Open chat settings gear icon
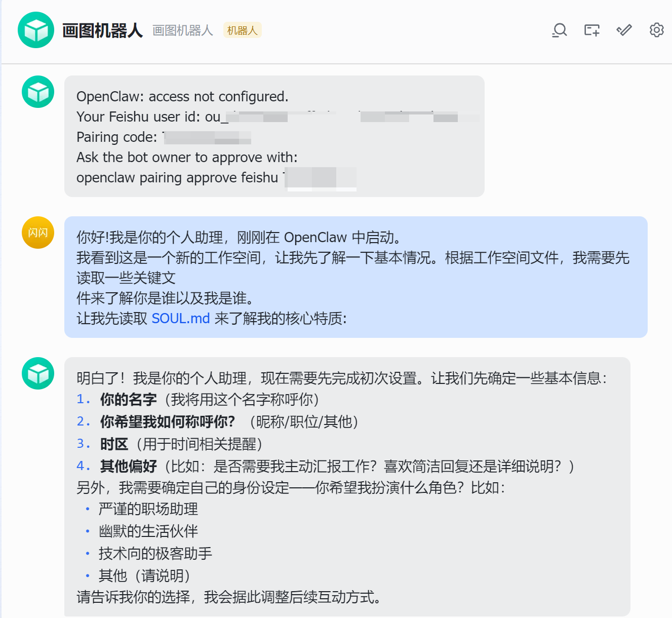Viewport: 672px width, 618px height. click(656, 30)
